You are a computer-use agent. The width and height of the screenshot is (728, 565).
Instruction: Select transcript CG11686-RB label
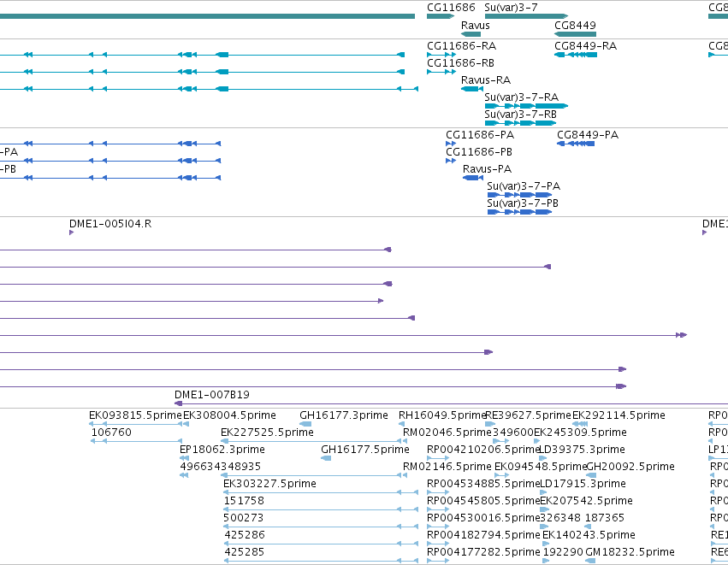click(x=460, y=63)
